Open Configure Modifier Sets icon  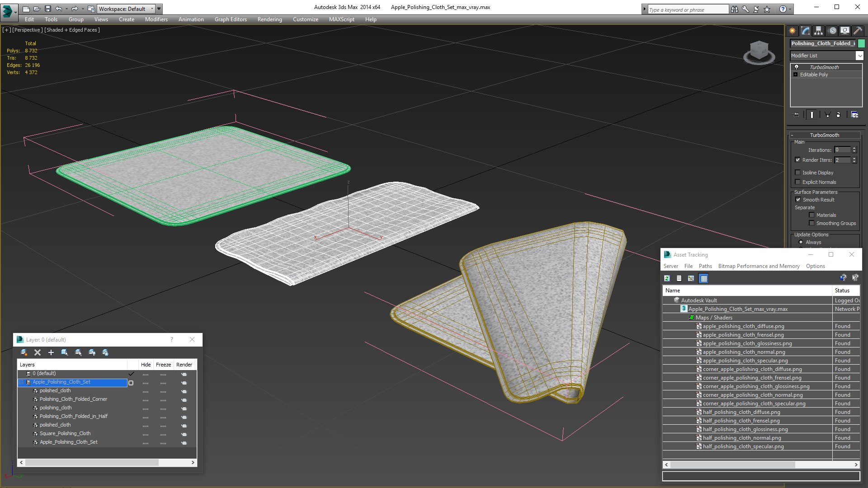pyautogui.click(x=854, y=115)
